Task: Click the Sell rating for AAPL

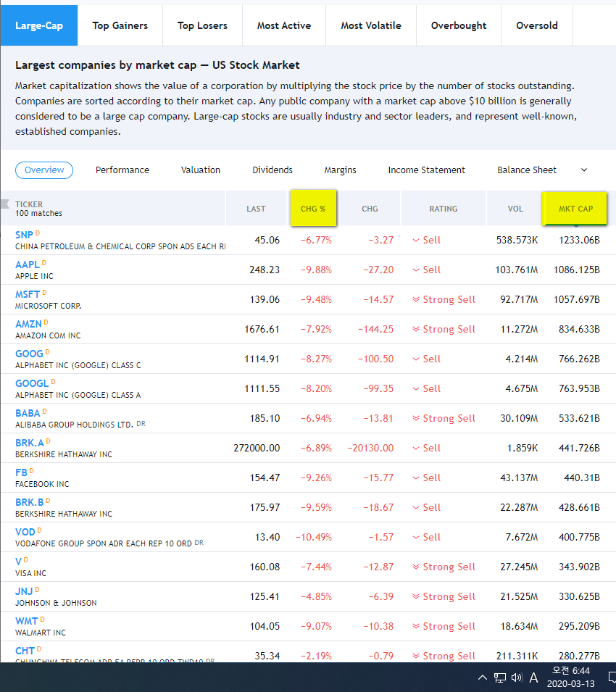Action: [x=426, y=270]
